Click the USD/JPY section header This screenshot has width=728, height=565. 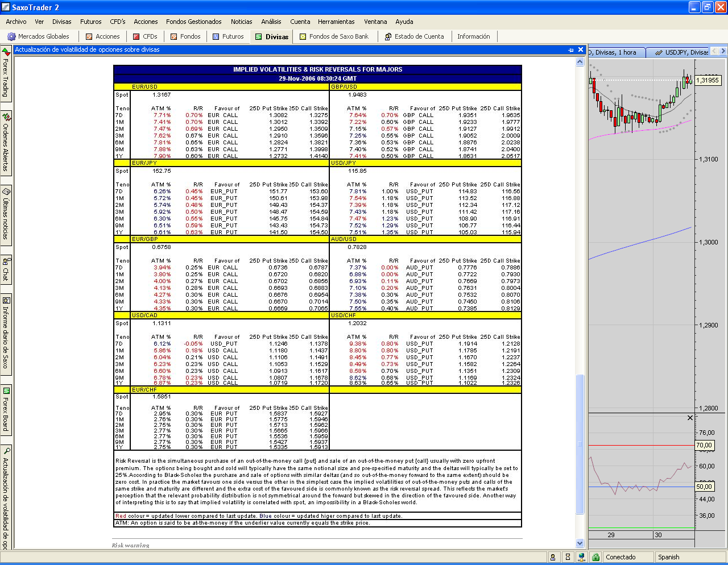[344, 163]
